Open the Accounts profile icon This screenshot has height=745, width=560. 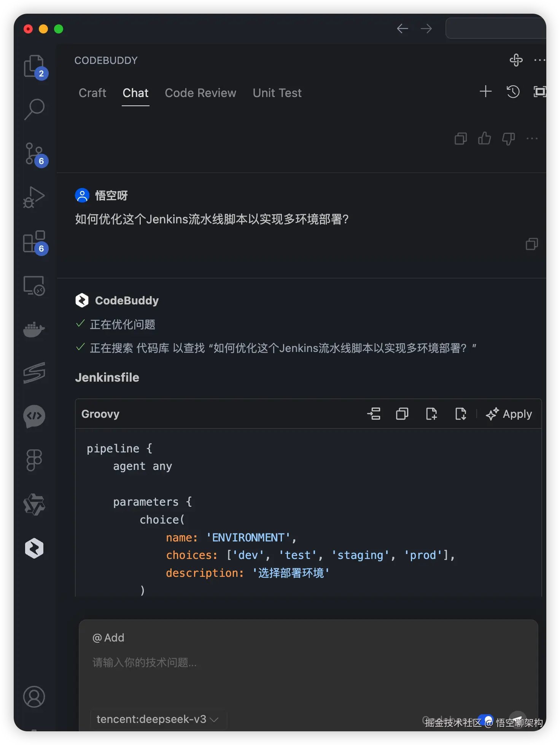[x=34, y=697]
